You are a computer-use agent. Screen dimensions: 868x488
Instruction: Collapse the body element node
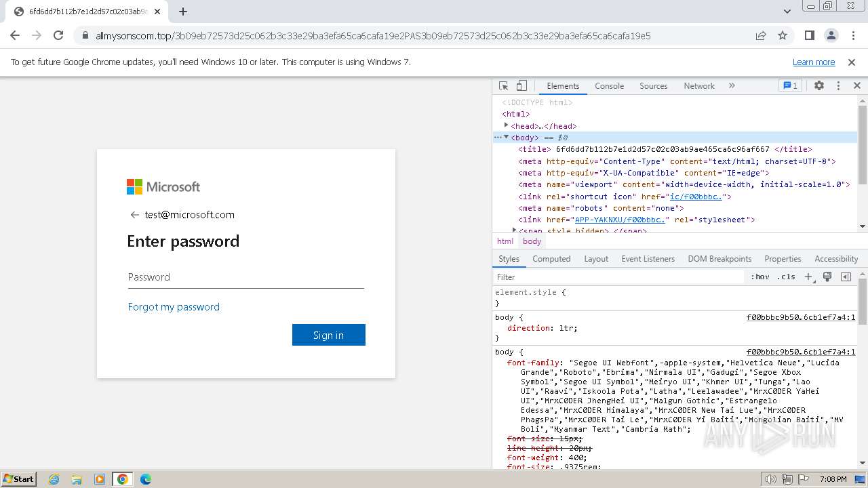(x=506, y=137)
